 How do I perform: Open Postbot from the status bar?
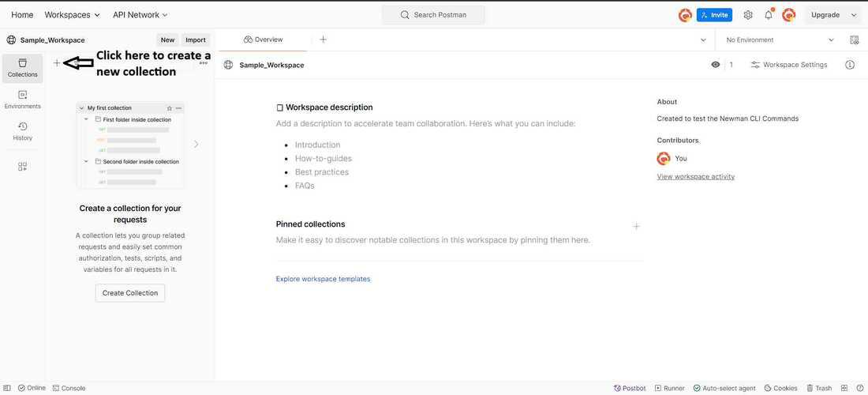630,389
